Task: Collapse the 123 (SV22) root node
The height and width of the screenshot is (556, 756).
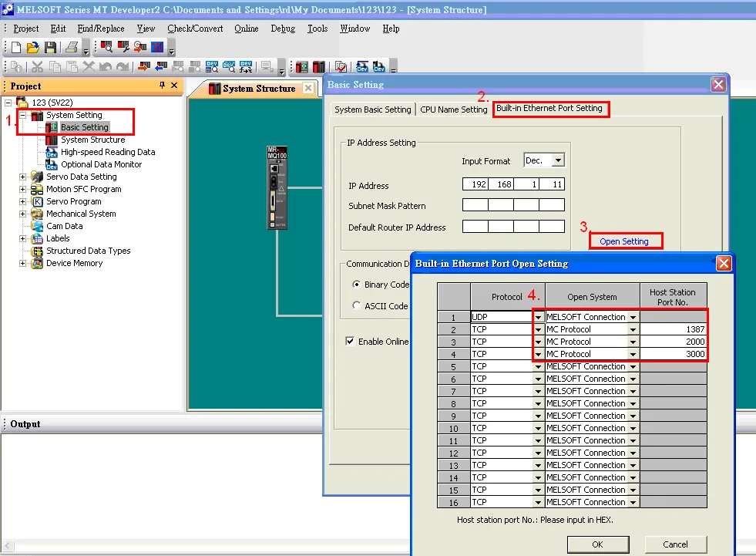Action: 8,103
